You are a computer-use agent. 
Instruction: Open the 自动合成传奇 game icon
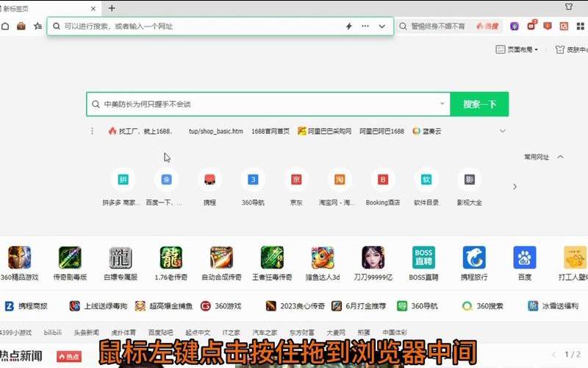pyautogui.click(x=222, y=258)
